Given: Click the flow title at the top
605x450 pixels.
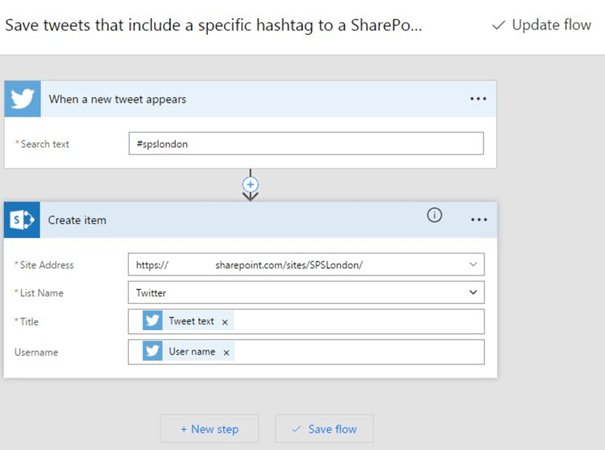Looking at the screenshot, I should tap(214, 25).
